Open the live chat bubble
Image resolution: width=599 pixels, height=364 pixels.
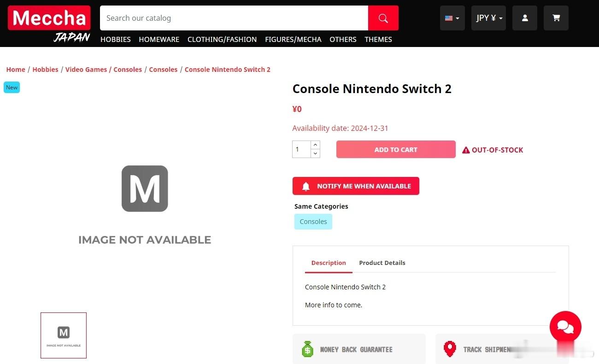[565, 327]
